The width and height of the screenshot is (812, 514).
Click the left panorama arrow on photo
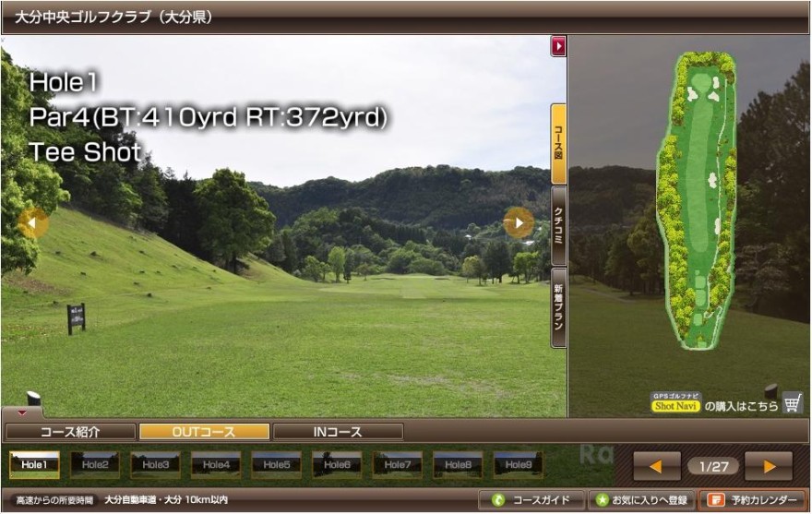click(x=32, y=222)
